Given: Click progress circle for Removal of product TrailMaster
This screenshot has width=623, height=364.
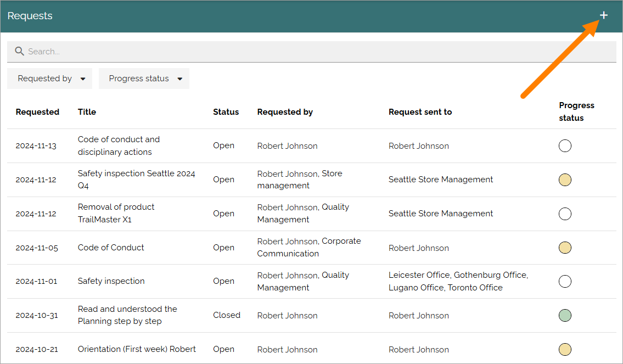Looking at the screenshot, I should [565, 214].
